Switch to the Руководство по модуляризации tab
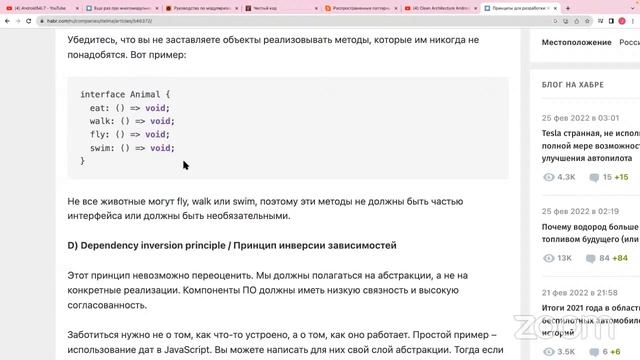The width and height of the screenshot is (640, 360). 201,8
